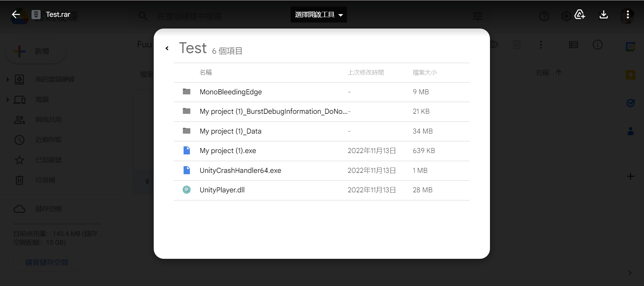Open 與我共用 in sidebar
644x286 pixels.
click(48, 120)
